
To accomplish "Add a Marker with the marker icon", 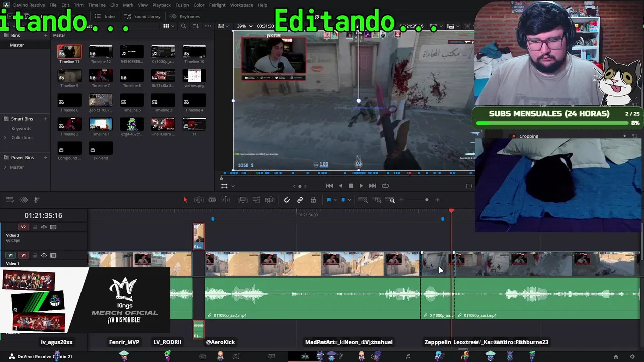I will (x=343, y=200).
